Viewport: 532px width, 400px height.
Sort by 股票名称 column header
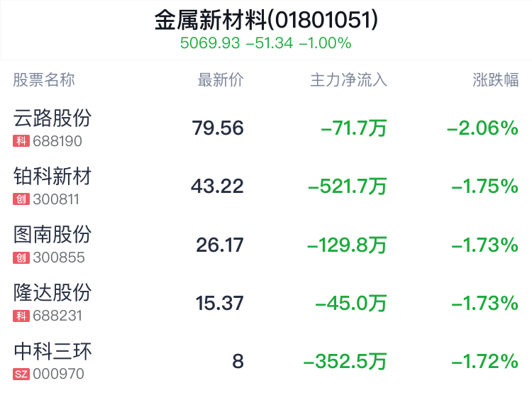44,80
